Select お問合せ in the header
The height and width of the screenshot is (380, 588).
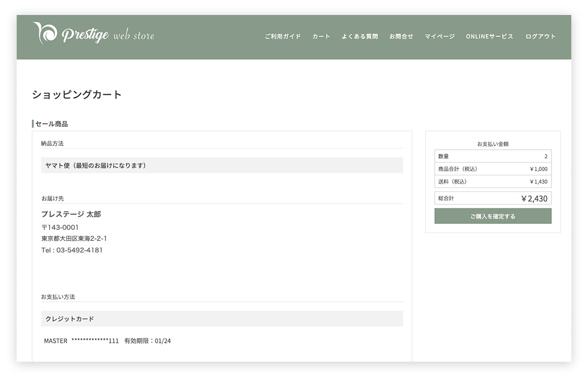(401, 37)
